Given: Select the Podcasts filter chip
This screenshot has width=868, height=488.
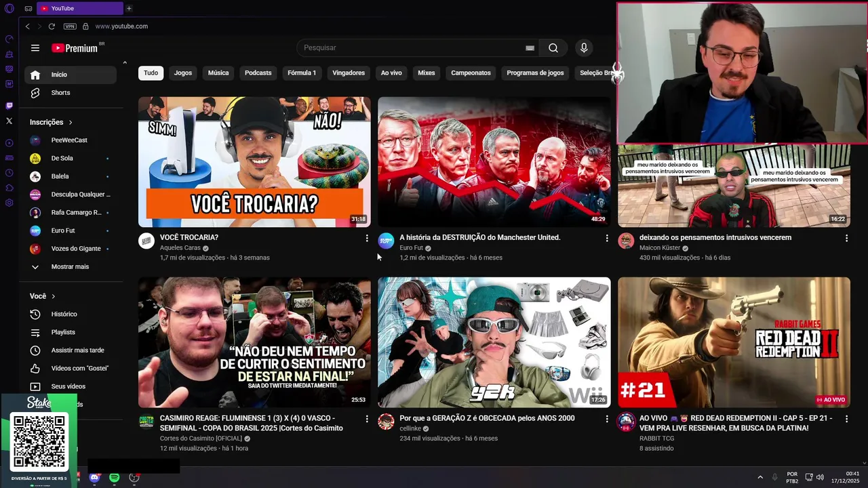Looking at the screenshot, I should (x=258, y=73).
